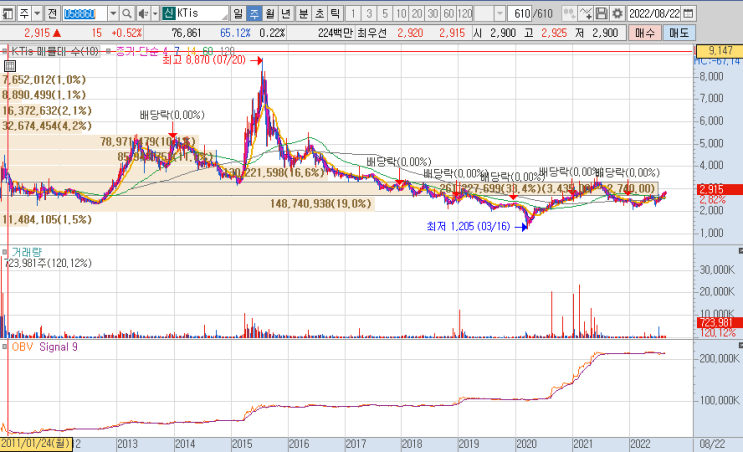Click the 148,740,938(19,0%) volume profile value
Image resolution: width=743 pixels, height=452 pixels.
click(321, 204)
